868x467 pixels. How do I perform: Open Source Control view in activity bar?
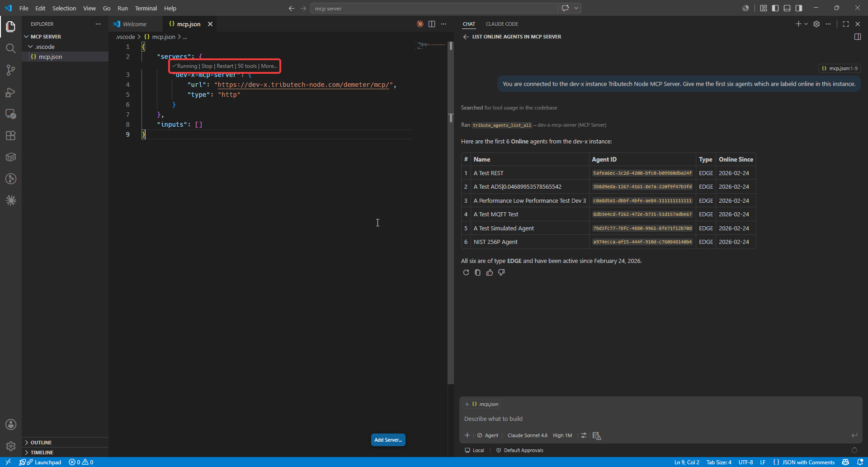coord(11,70)
